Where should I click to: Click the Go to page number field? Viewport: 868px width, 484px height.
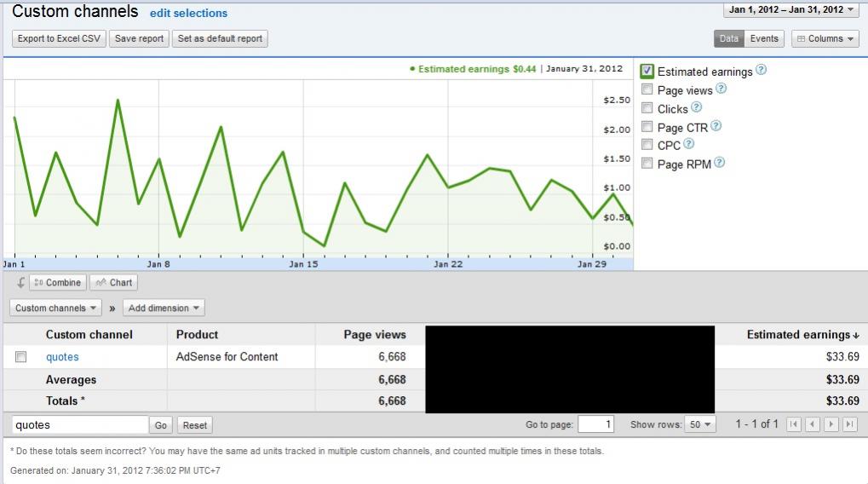pos(595,424)
